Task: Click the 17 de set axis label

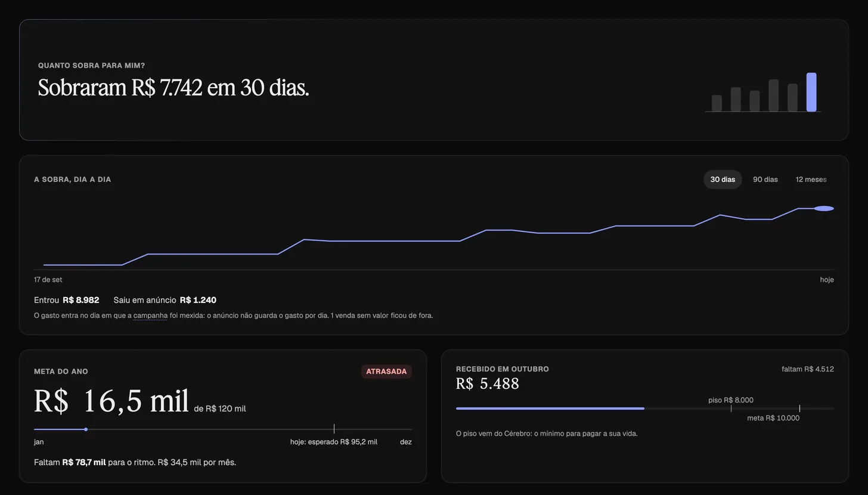Action: click(x=48, y=280)
